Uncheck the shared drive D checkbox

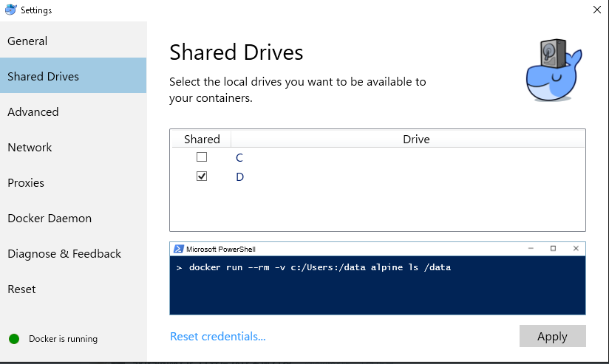(202, 176)
